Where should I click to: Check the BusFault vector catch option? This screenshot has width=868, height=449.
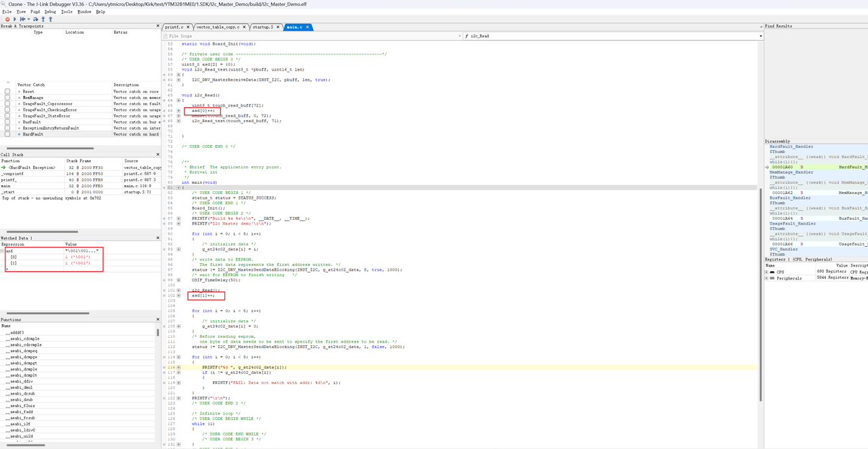tap(7, 122)
